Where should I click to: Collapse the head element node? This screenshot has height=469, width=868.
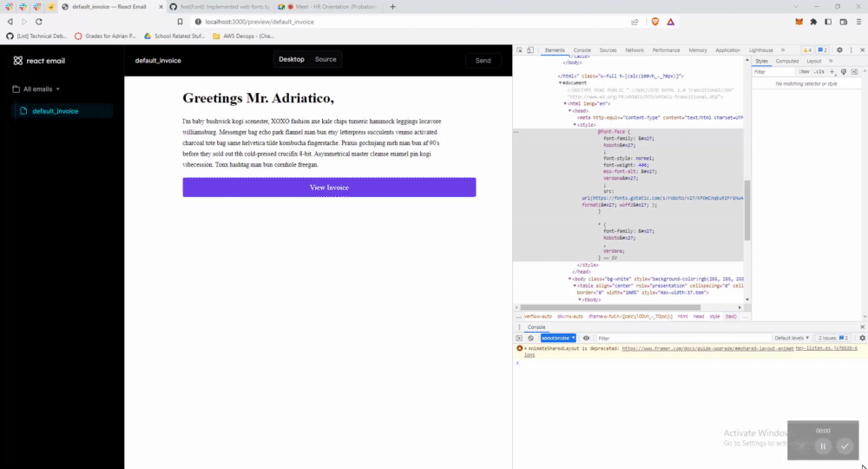click(x=569, y=111)
